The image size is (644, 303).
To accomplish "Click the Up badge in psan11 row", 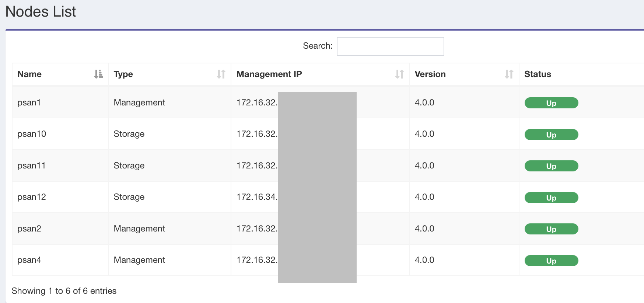I will (551, 166).
